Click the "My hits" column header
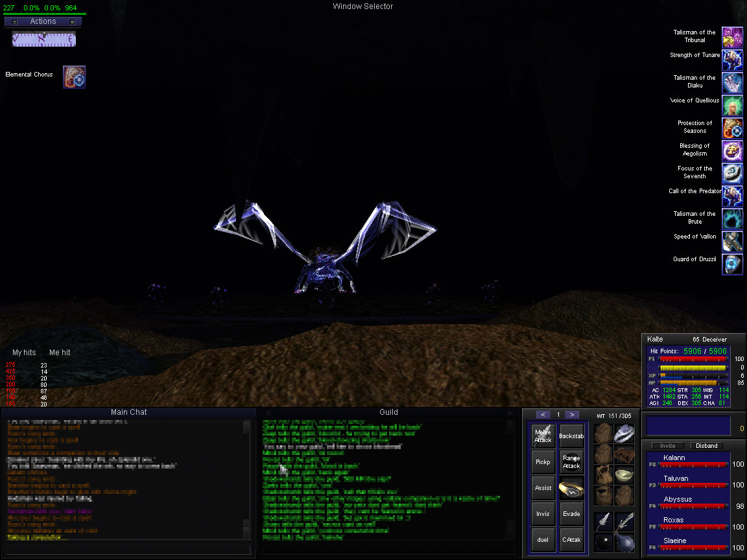The height and width of the screenshot is (560, 747). [x=24, y=353]
